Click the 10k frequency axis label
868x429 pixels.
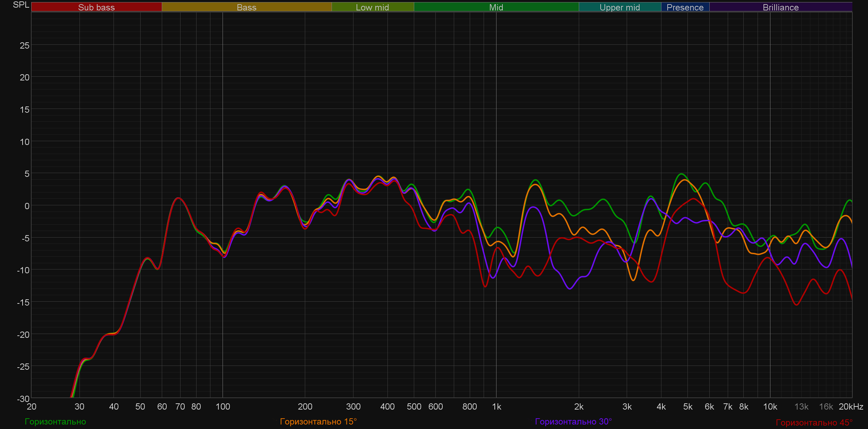[x=770, y=407]
